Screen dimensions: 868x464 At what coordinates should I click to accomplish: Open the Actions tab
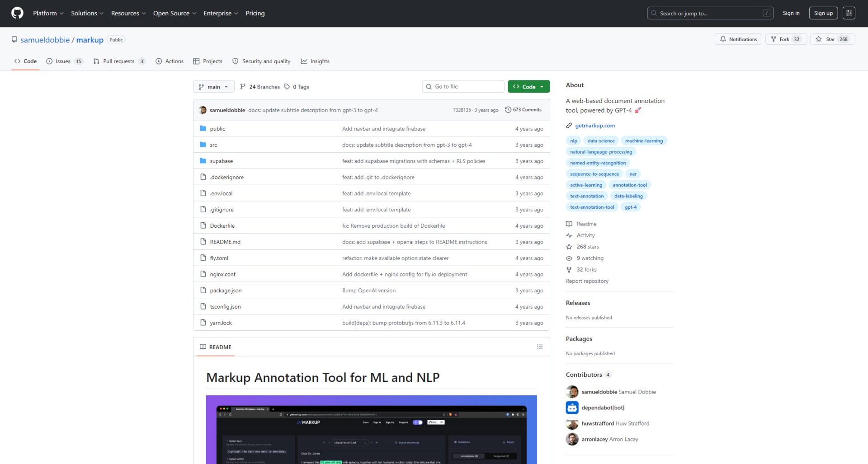[x=170, y=61]
